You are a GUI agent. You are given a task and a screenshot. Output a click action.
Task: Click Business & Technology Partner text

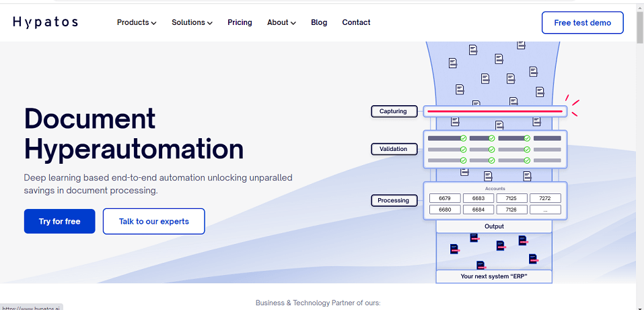318,303
